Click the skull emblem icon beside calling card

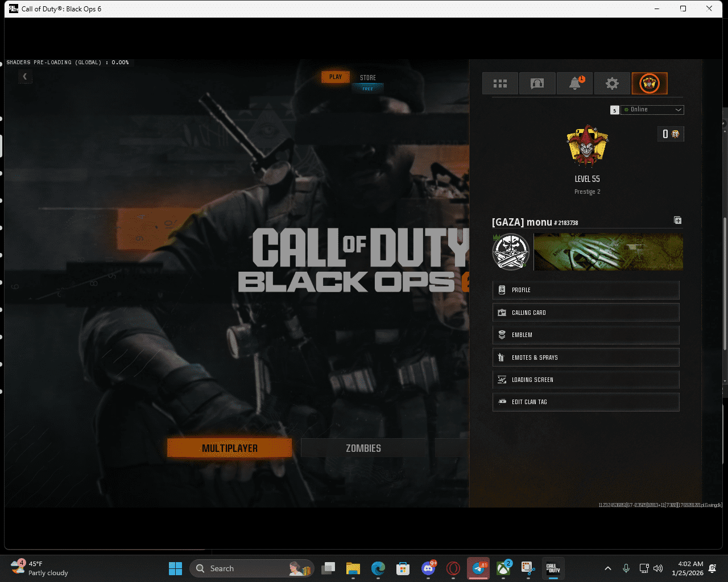(511, 252)
